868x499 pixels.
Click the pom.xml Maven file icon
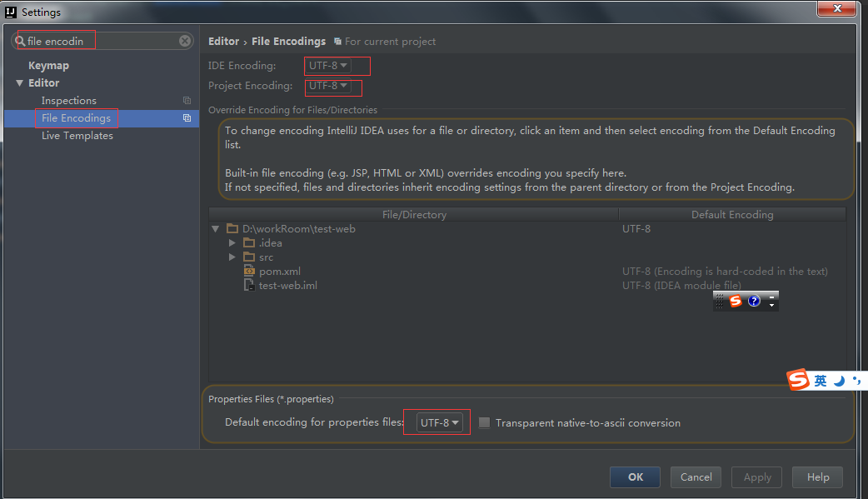click(x=249, y=272)
